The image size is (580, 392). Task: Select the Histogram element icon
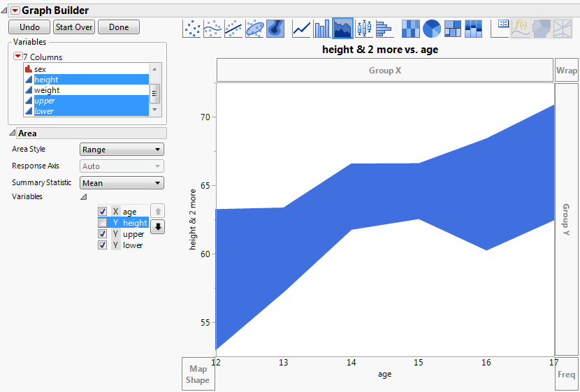tap(385, 28)
